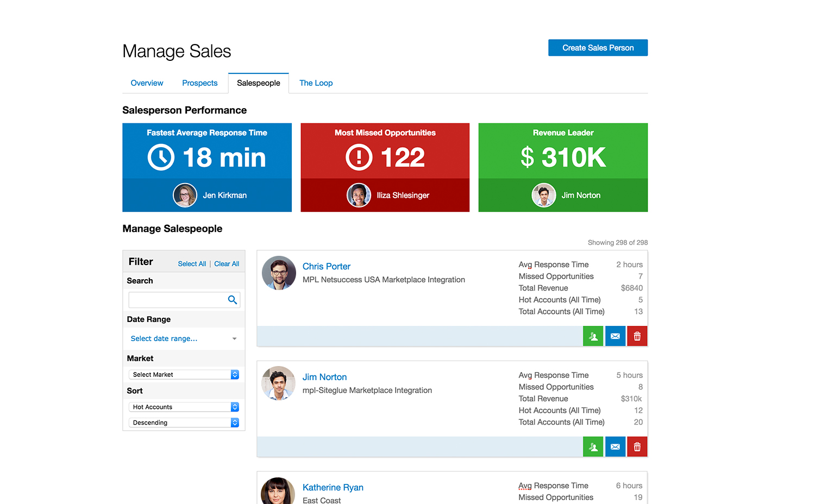Delete Chris Porter with trash icon

pyautogui.click(x=637, y=336)
